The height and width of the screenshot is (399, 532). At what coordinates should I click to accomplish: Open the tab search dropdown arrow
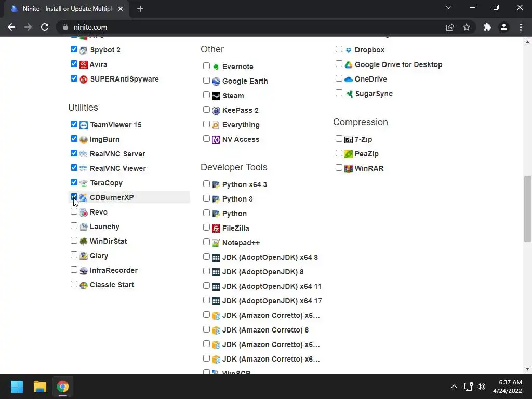tap(448, 7)
